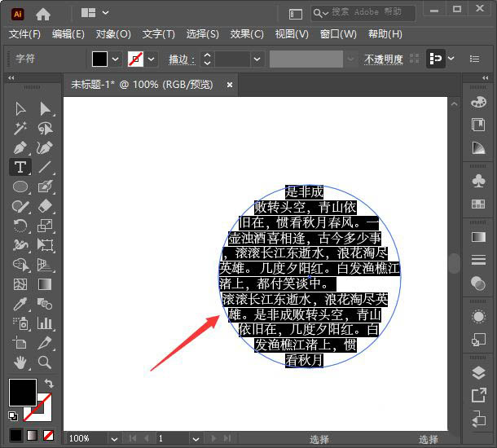Screen dimensions: 497x448
Task: Select the Curvature tool
Action: (45, 147)
